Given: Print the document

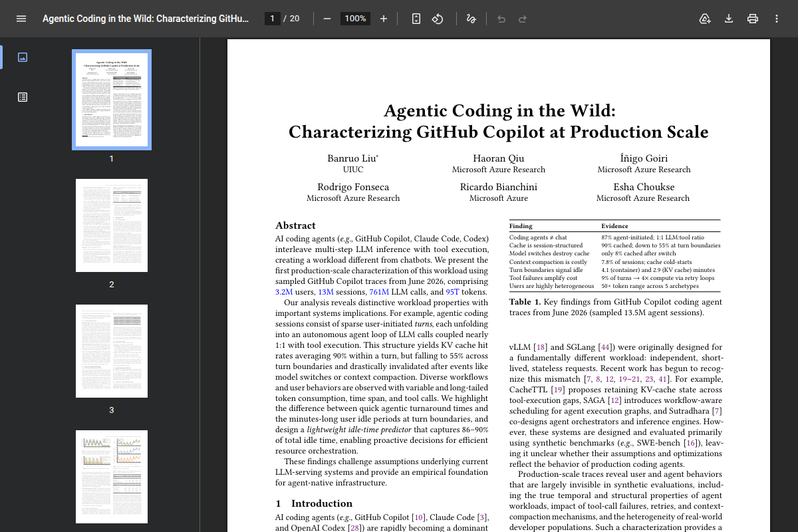Looking at the screenshot, I should click(x=753, y=19).
